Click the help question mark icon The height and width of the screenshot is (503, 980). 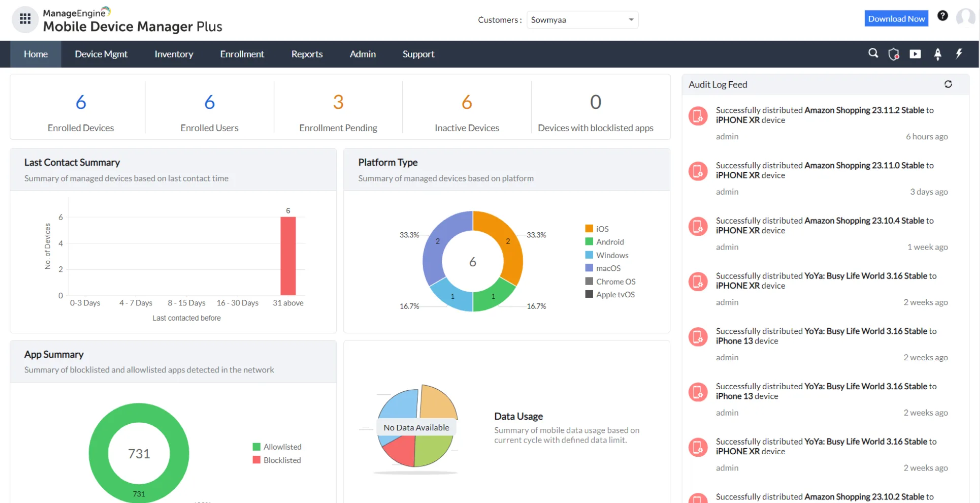point(942,16)
